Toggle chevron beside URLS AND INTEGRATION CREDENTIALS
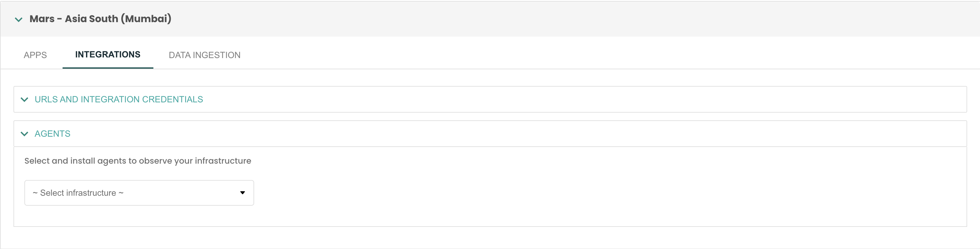Screen dimensions: 980x249 [x=24, y=99]
